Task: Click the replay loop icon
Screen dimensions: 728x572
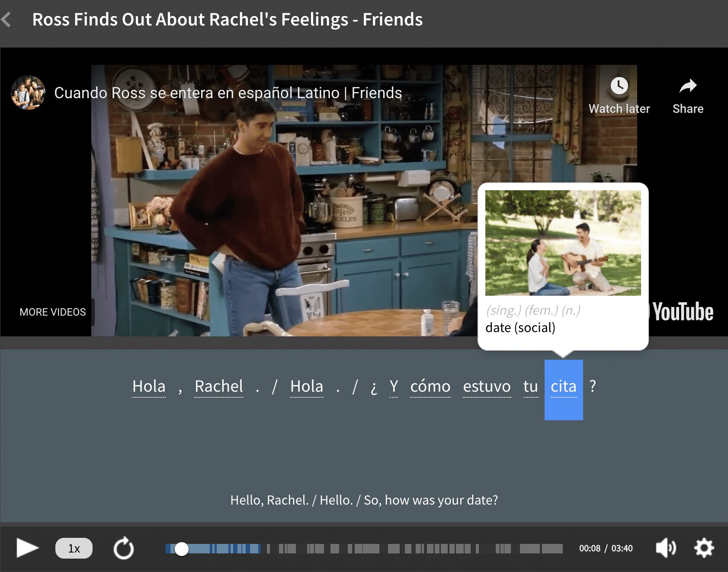Action: click(124, 548)
